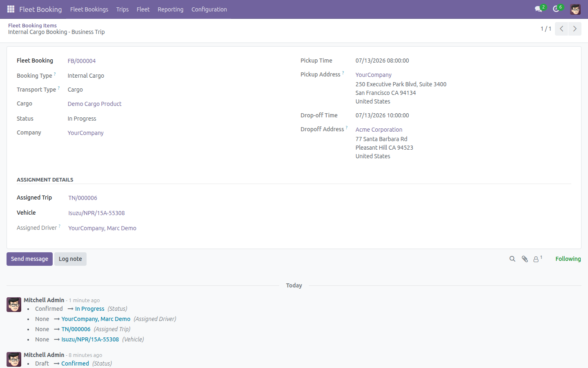This screenshot has height=368, width=588.
Task: Open the assigned trip TN/000006 link
Action: click(x=82, y=198)
